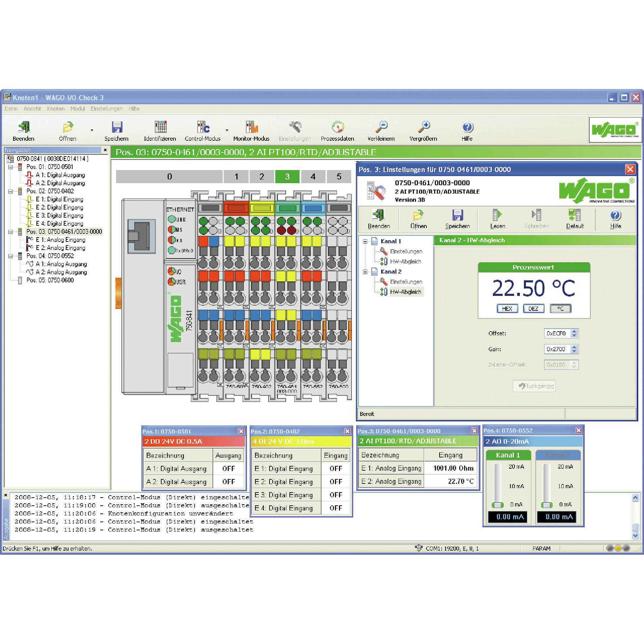Collapse the Pos. 03: 0750-0461 tree node
Image resolution: width=644 pixels, height=644 pixels.
coord(11,231)
